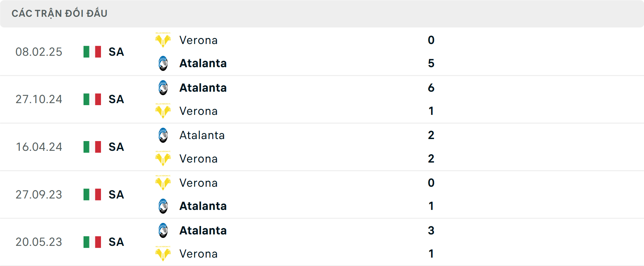Click the SA label next to 20.05.23
Screen dimensions: 644x266
[116, 242]
